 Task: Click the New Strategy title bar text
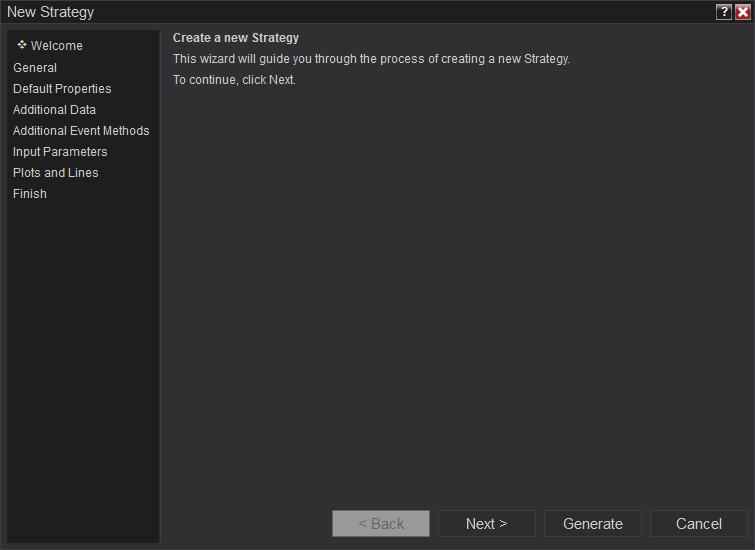tap(51, 12)
